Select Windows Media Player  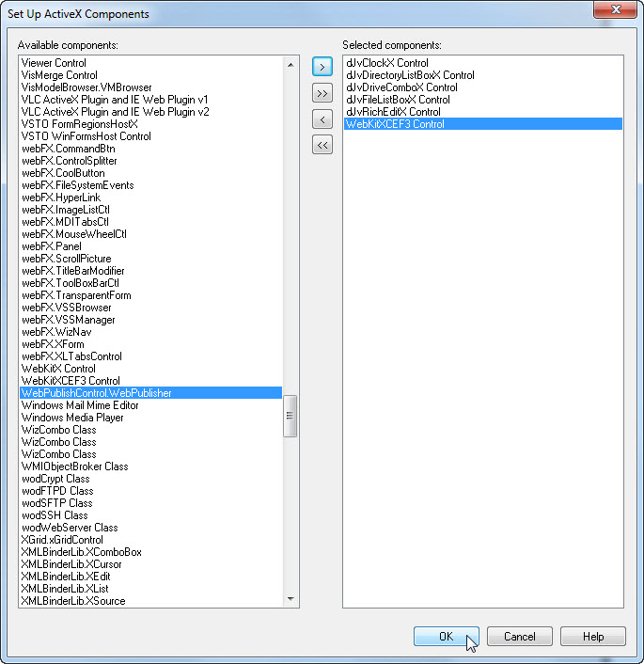150,418
